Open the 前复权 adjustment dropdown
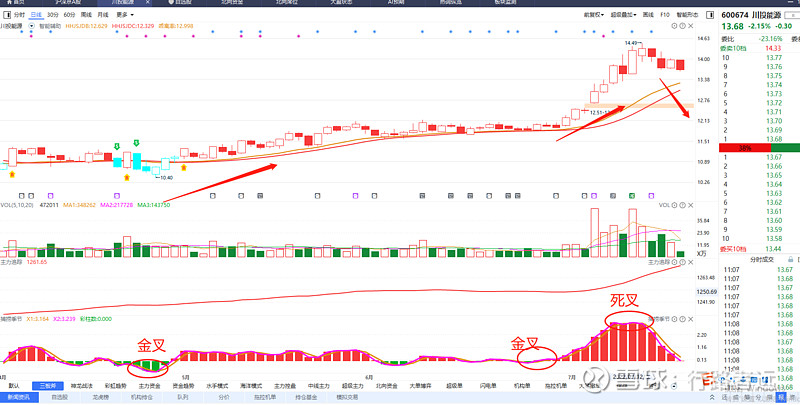This screenshot has width=800, height=405. pos(597,16)
